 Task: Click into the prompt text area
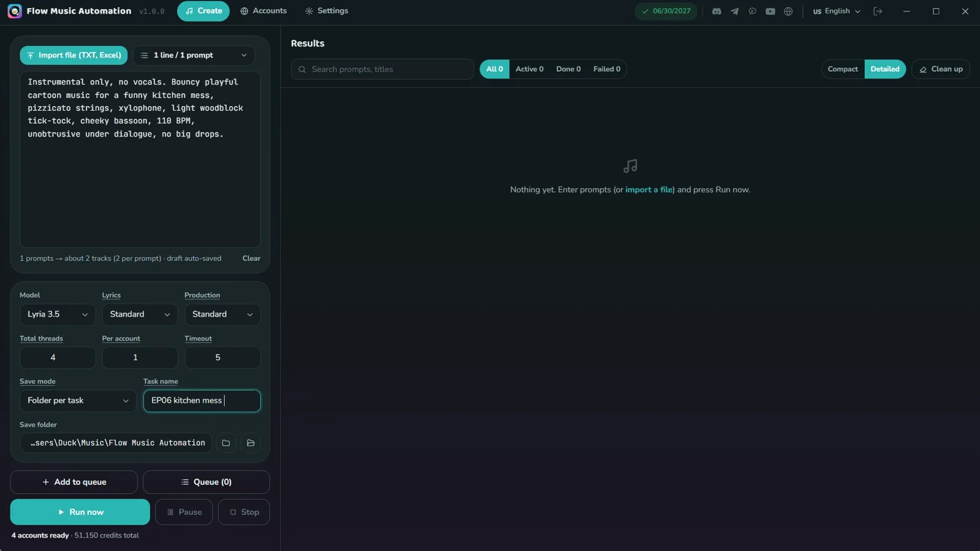point(140,159)
